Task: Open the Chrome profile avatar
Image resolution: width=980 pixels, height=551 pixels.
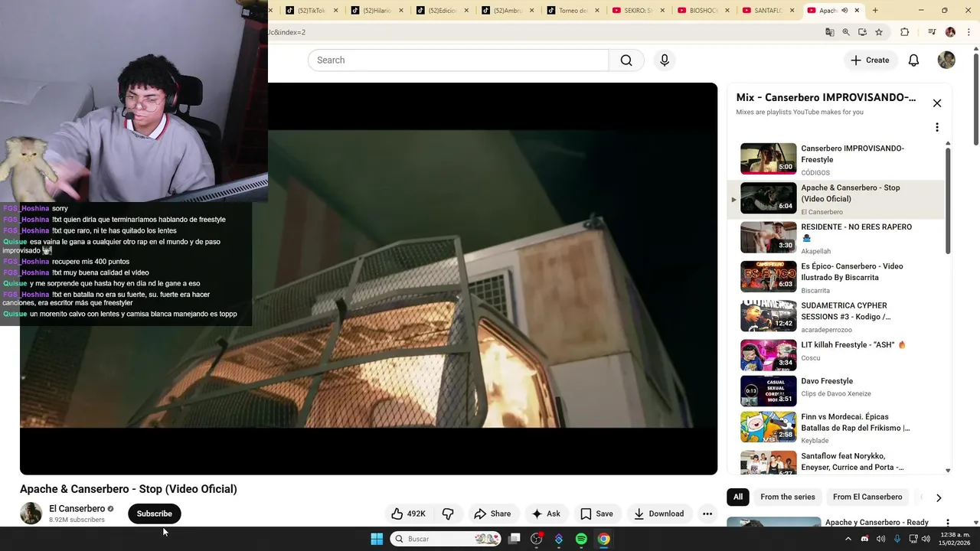Action: click(x=950, y=32)
